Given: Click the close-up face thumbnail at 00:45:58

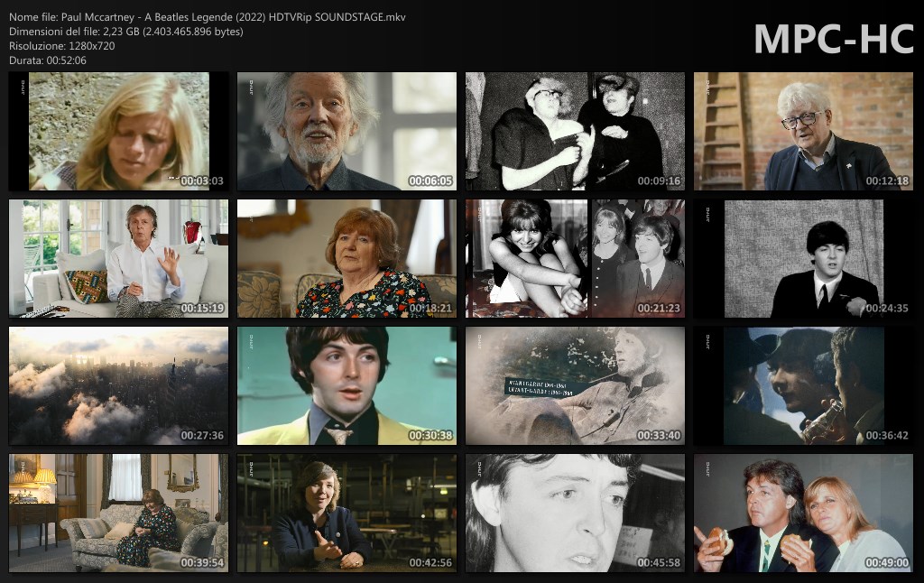Looking at the screenshot, I should (575, 514).
